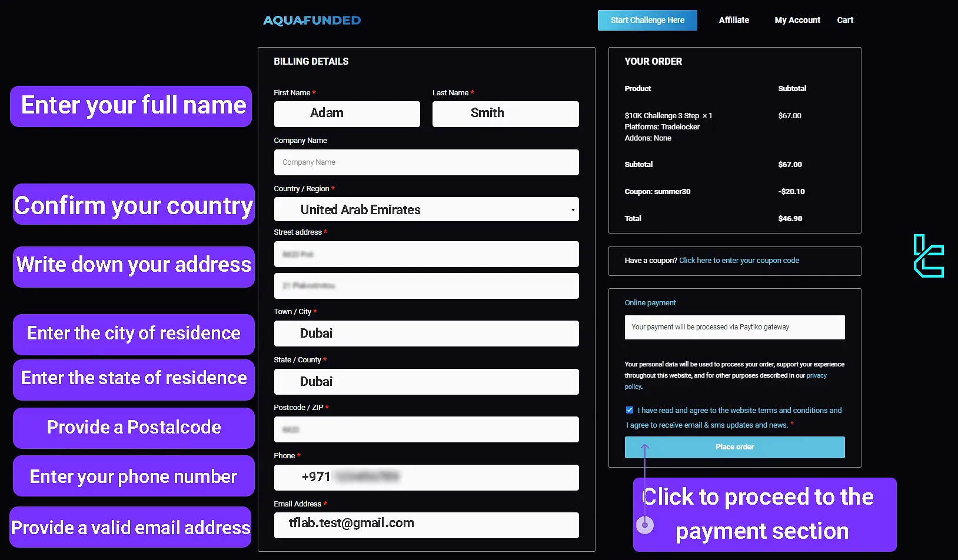Focus the Town / City field
This screenshot has height=560, width=958.
pyautogui.click(x=426, y=334)
